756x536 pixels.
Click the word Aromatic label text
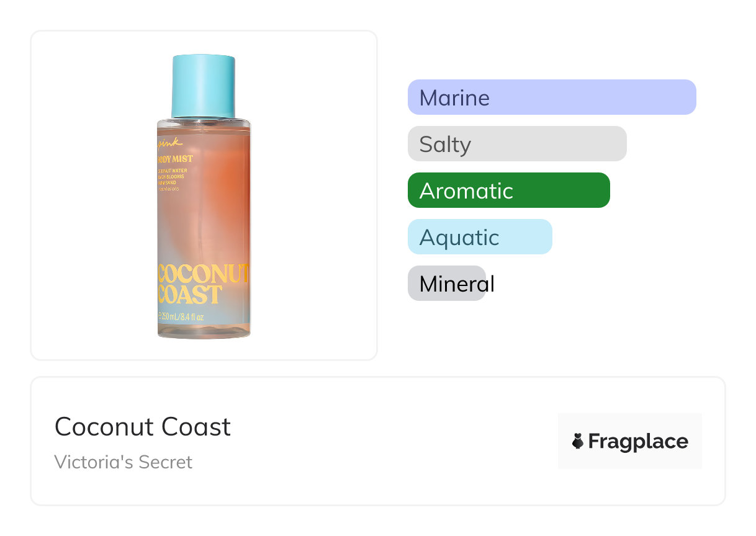(466, 190)
